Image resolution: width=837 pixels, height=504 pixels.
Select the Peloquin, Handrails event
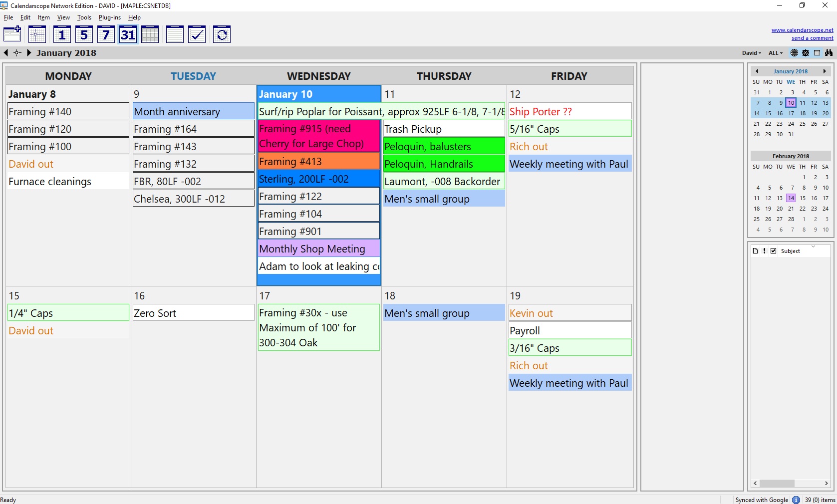444,164
